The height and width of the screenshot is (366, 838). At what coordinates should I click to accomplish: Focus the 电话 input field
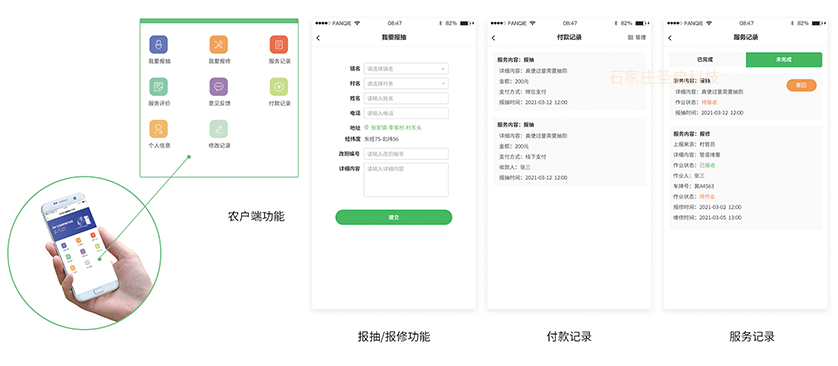tap(406, 113)
